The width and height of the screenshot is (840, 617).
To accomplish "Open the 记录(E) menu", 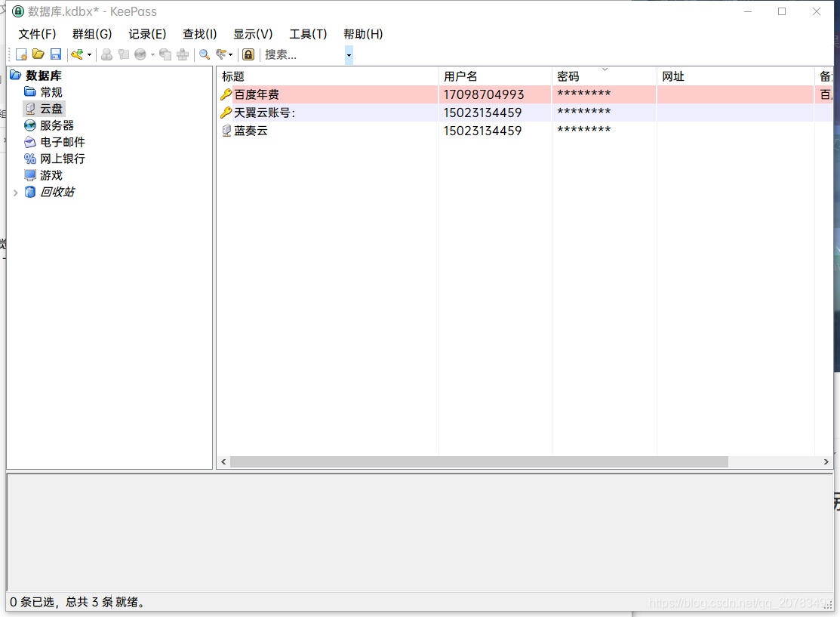I will pyautogui.click(x=147, y=34).
